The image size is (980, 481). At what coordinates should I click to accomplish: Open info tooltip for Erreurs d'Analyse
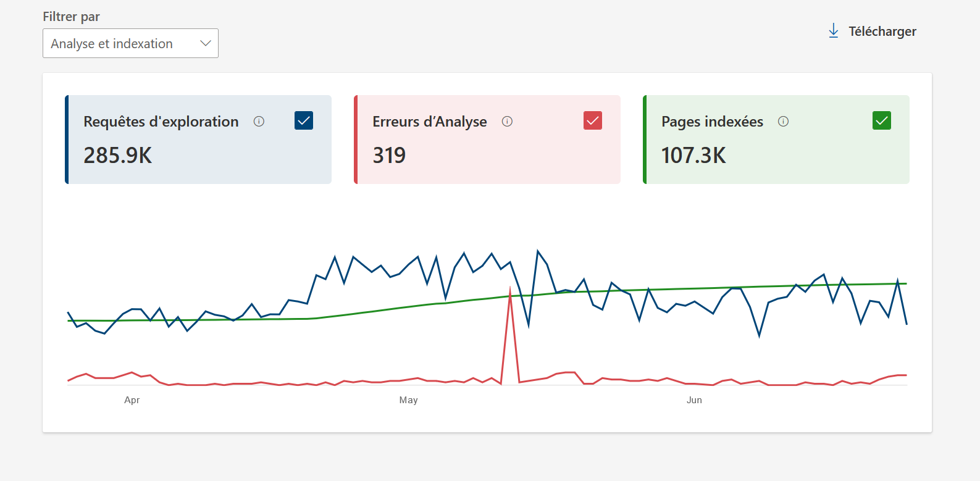point(507,122)
